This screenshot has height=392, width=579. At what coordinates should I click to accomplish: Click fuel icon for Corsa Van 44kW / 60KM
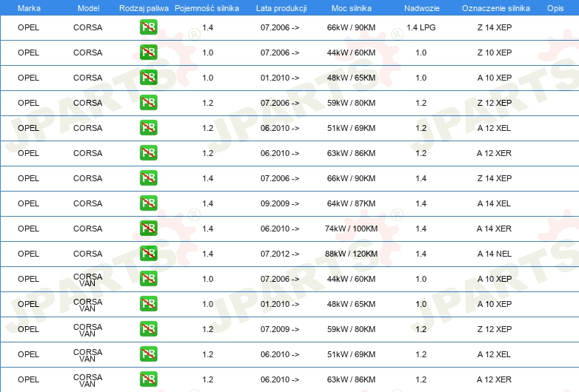click(x=149, y=279)
